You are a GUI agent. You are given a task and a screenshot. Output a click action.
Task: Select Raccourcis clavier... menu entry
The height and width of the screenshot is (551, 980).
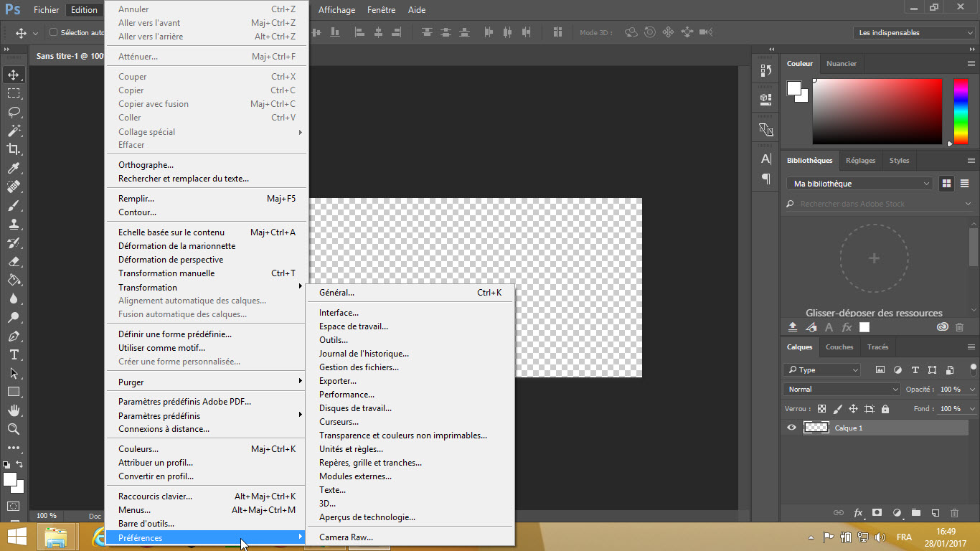[207, 496]
